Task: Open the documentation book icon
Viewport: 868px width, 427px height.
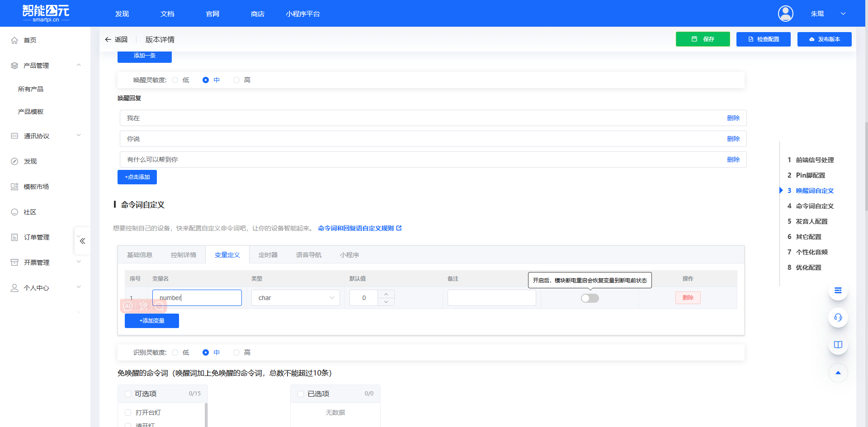Action: tap(838, 345)
